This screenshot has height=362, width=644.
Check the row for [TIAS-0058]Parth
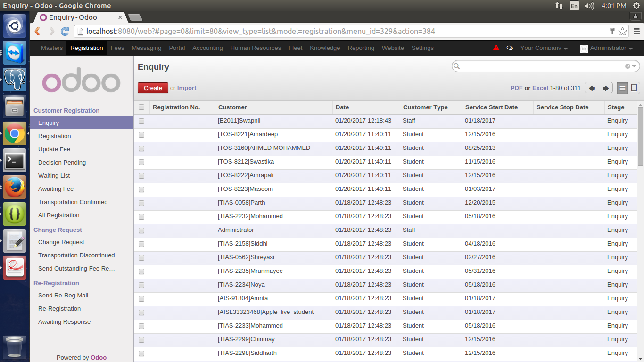[x=141, y=203]
